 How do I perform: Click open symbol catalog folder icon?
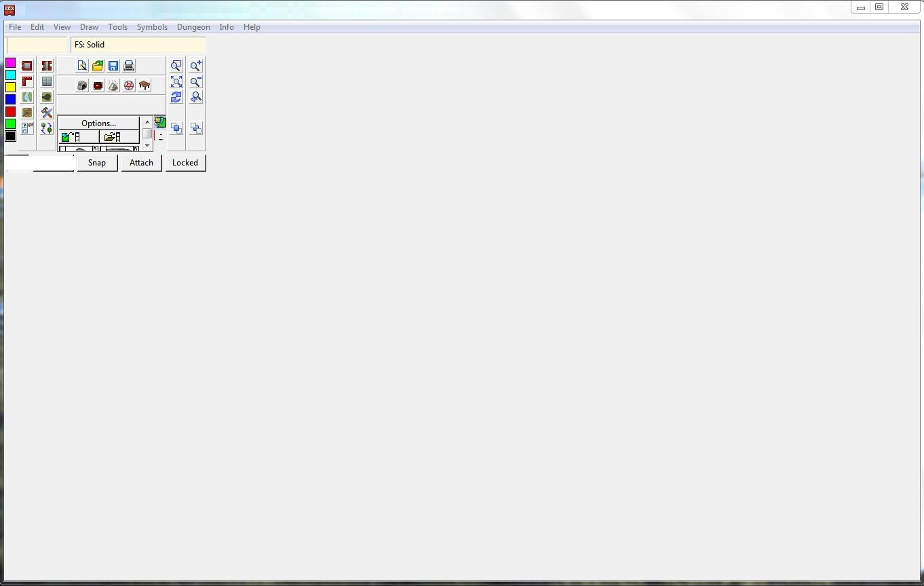click(119, 137)
